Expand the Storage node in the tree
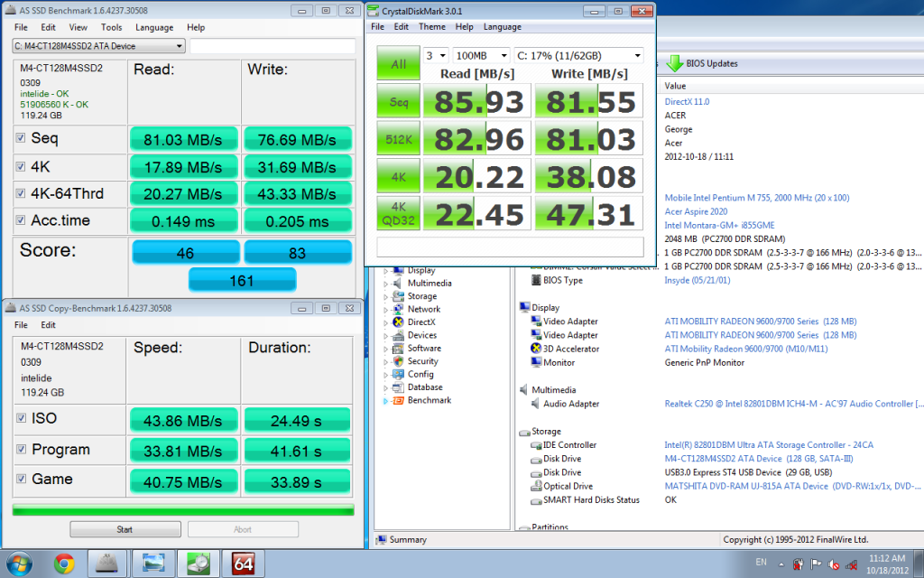Image resolution: width=924 pixels, height=578 pixels. tap(387, 296)
